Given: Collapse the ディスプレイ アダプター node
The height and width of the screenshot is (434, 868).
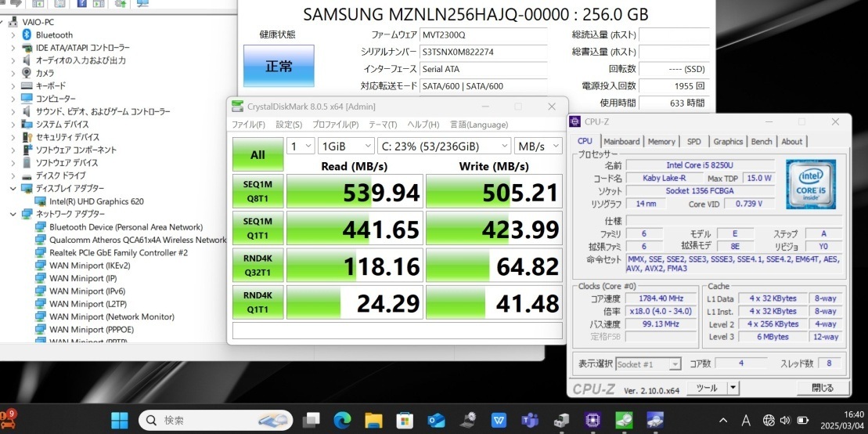Looking at the screenshot, I should pyautogui.click(x=13, y=189).
